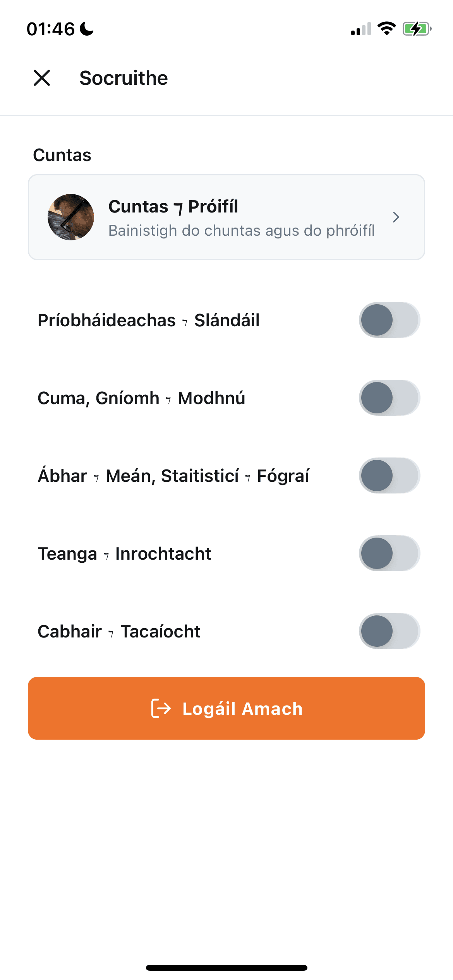Toggle the Cabhair ⁊ Tacaíocht switch

coord(390,631)
